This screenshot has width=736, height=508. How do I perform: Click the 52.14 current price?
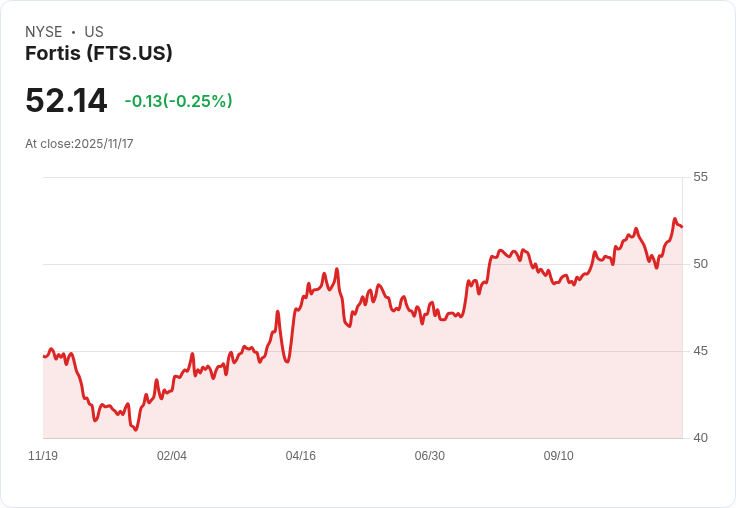coord(66,101)
